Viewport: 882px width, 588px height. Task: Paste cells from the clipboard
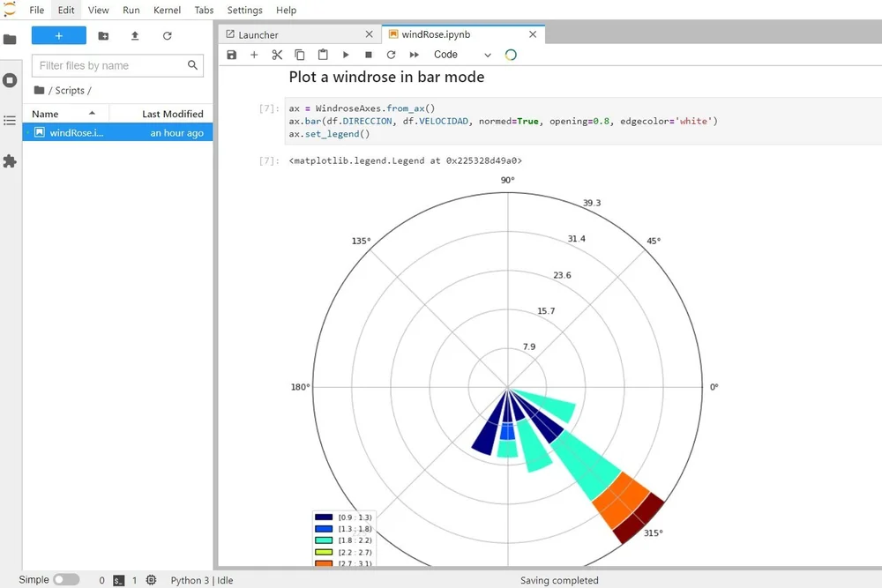pyautogui.click(x=322, y=54)
